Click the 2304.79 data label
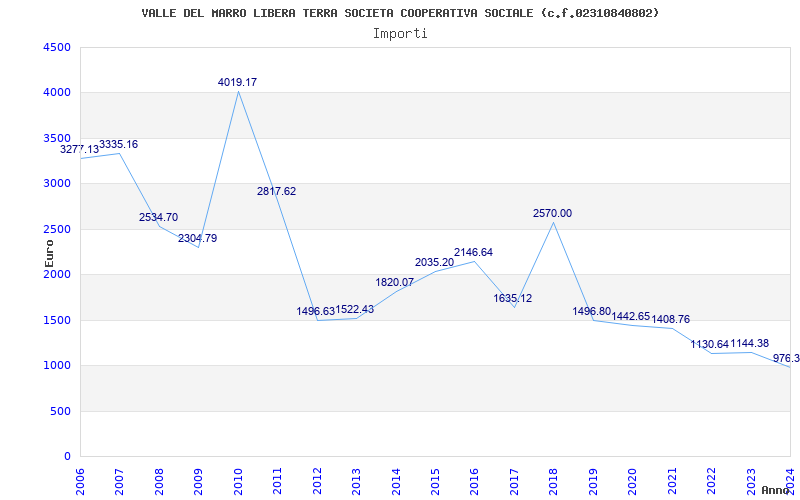Viewport: 800px width, 500px height. [197, 238]
